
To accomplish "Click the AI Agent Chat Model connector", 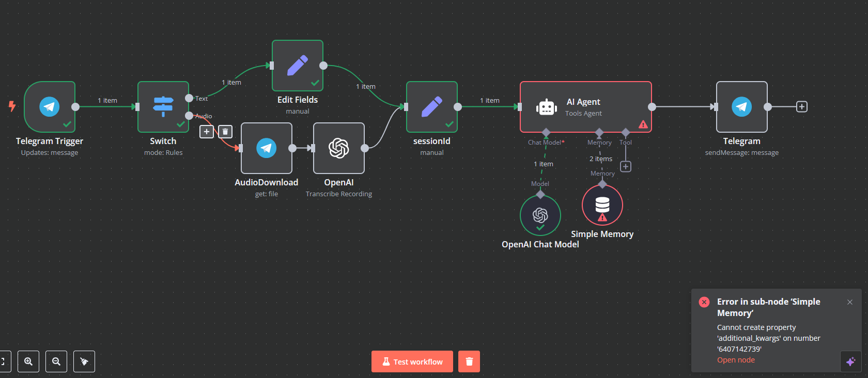I will [546, 133].
